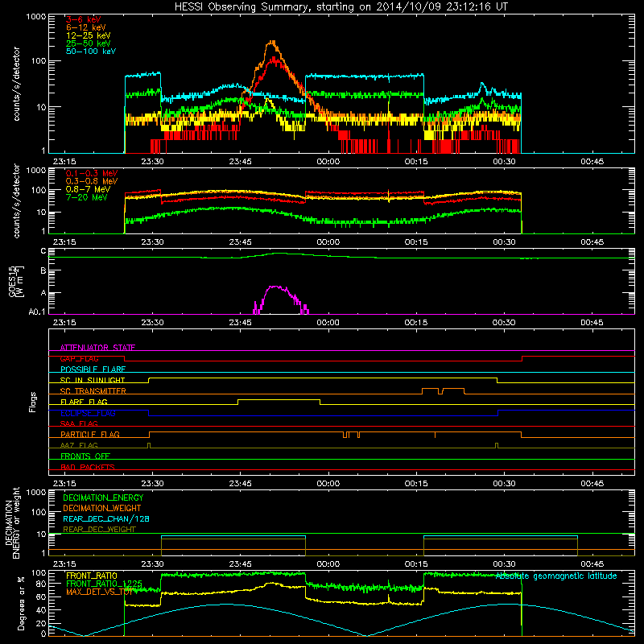Click the A0.1 tick label in GOES panel
Image resolution: width=644 pixels, height=644 pixels.
coord(37,312)
